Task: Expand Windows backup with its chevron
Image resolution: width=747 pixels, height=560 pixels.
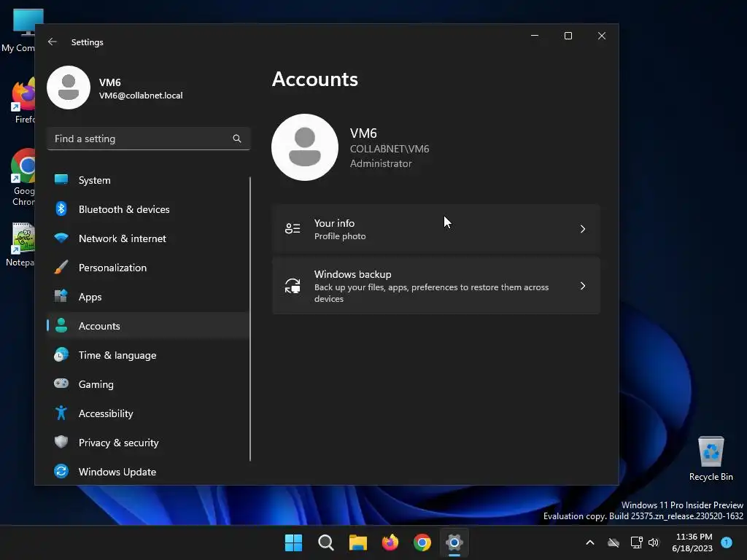Action: 583,286
